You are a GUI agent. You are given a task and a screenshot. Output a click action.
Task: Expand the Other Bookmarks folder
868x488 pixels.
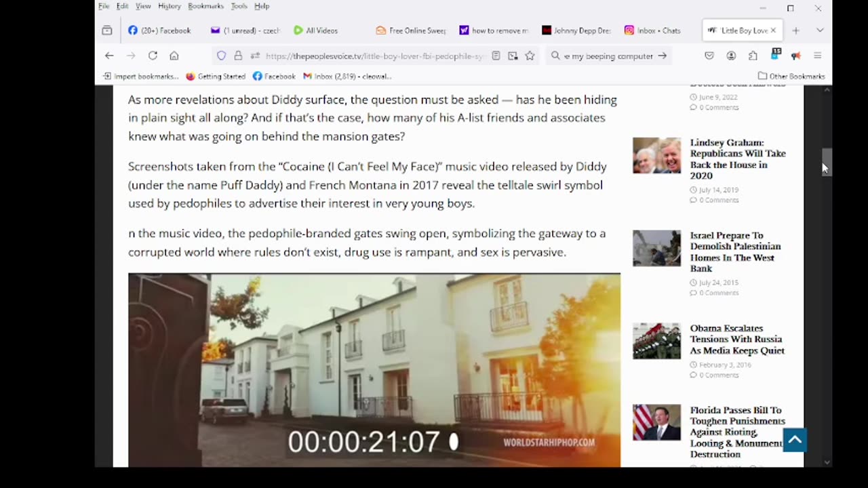[791, 76]
